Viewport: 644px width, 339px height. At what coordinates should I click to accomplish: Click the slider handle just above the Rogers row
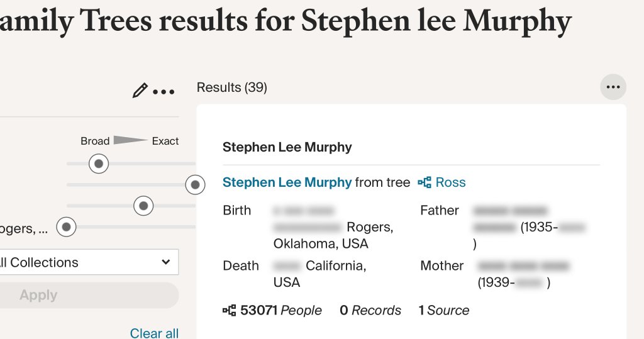coord(143,206)
